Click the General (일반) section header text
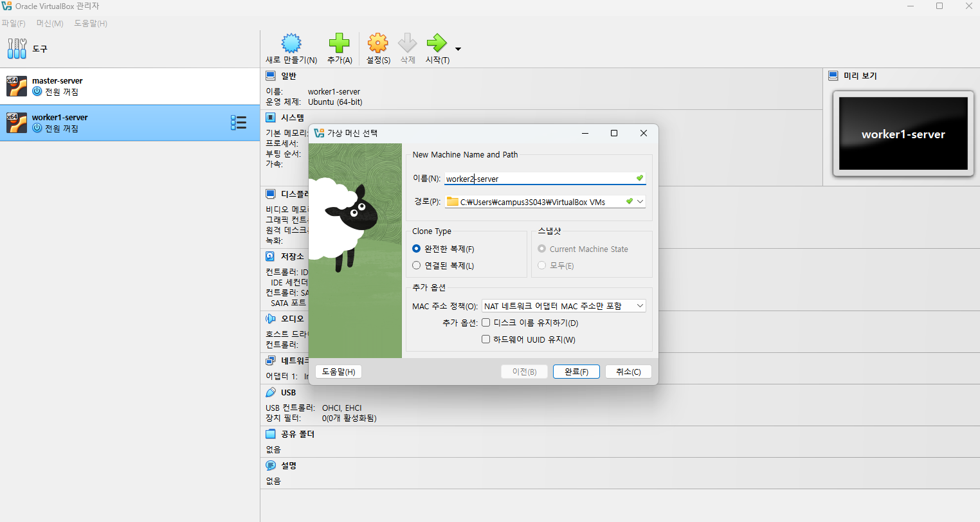The height and width of the screenshot is (522, 980). (289, 76)
